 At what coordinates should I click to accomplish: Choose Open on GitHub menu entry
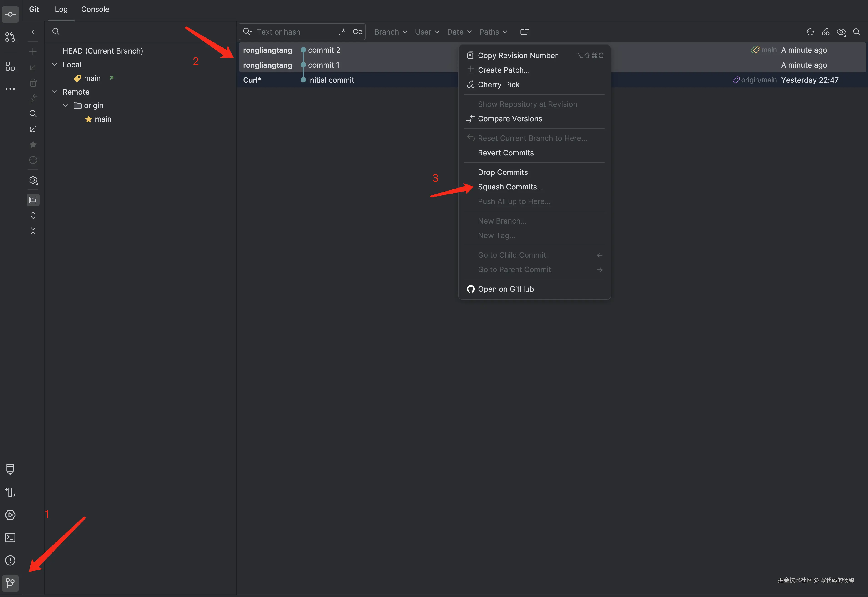point(505,289)
